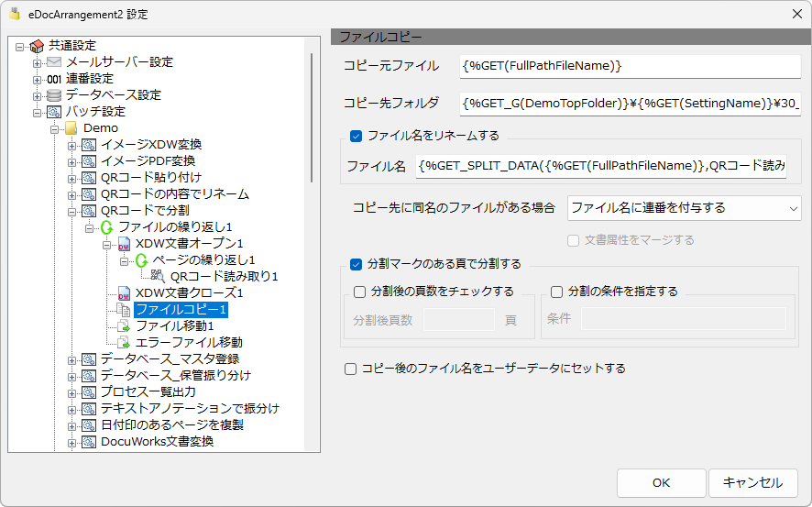Click the 条件 input field
The image size is (812, 507).
(684, 318)
